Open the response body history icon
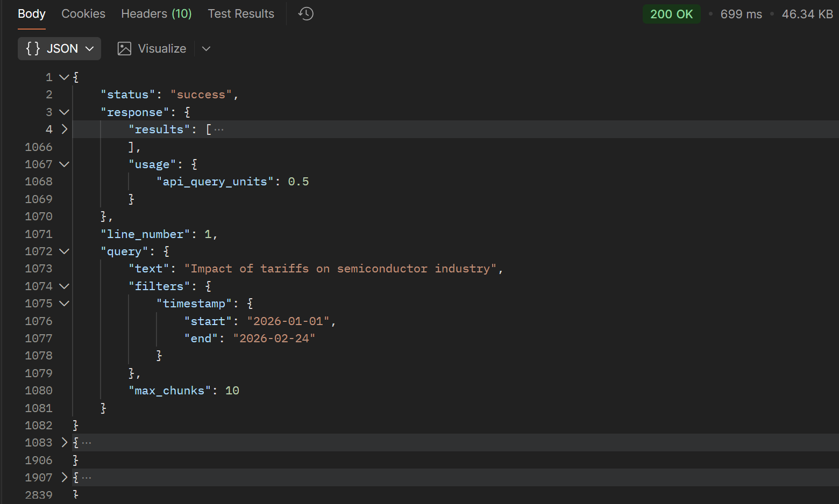This screenshot has height=504, width=839. tap(305, 13)
